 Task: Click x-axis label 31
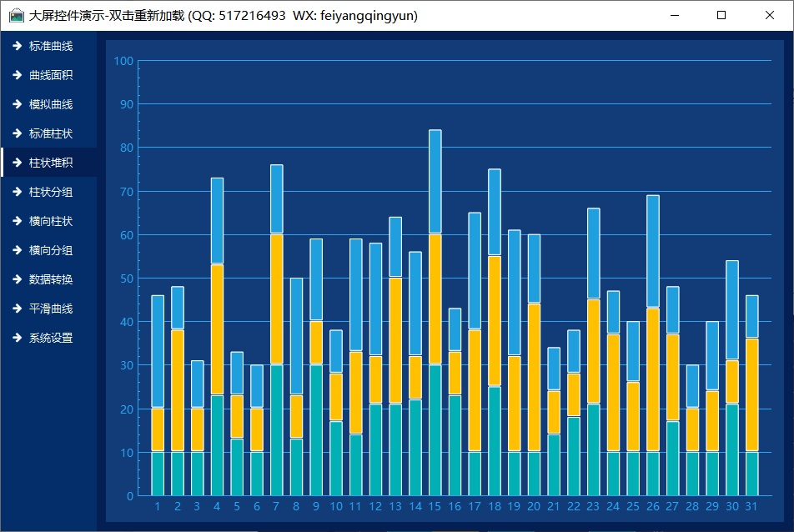(x=751, y=507)
